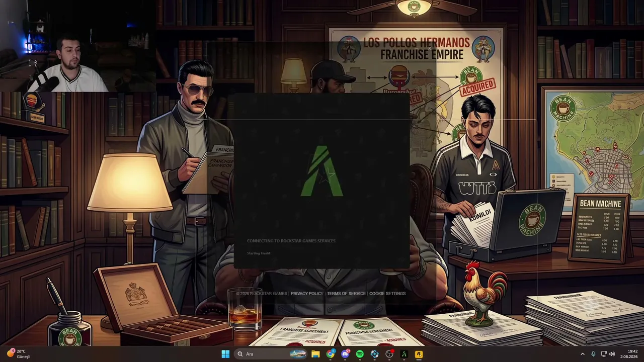Open the volume control speaker icon
This screenshot has width=644, height=362.
pyautogui.click(x=612, y=354)
